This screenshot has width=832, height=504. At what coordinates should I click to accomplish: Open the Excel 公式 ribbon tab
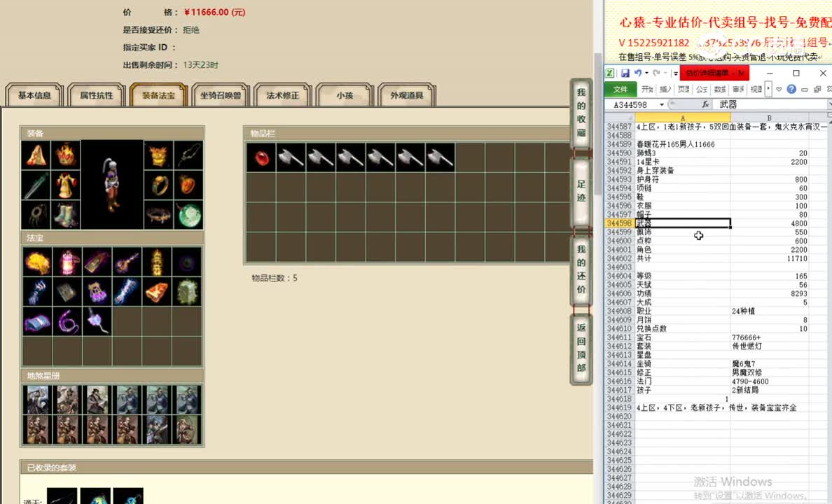702,89
